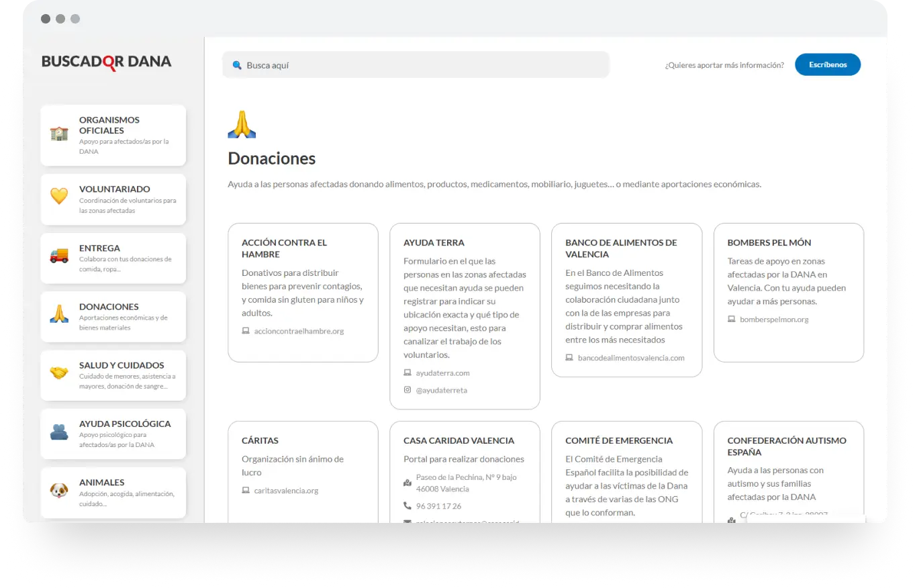Click the map icon beside Paseo de la Pechina
The width and height of the screenshot is (915, 588).
click(407, 483)
